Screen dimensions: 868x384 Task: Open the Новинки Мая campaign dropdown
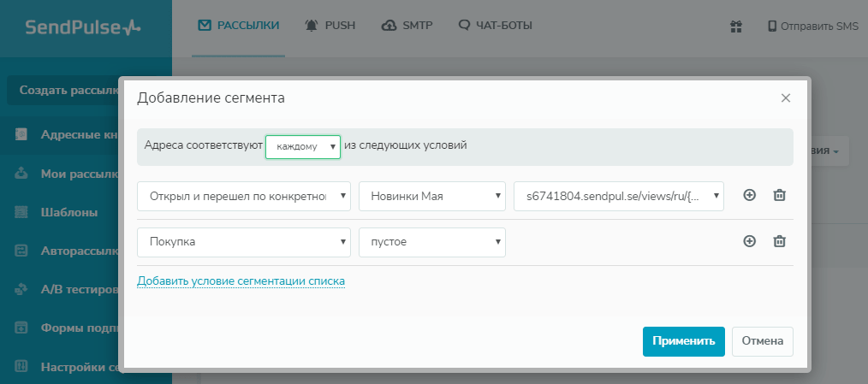(431, 195)
